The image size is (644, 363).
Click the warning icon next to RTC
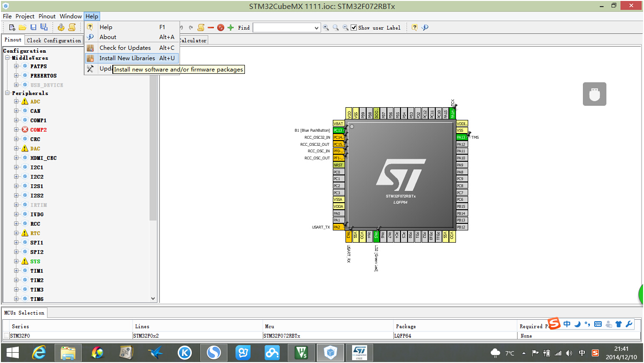point(25,233)
